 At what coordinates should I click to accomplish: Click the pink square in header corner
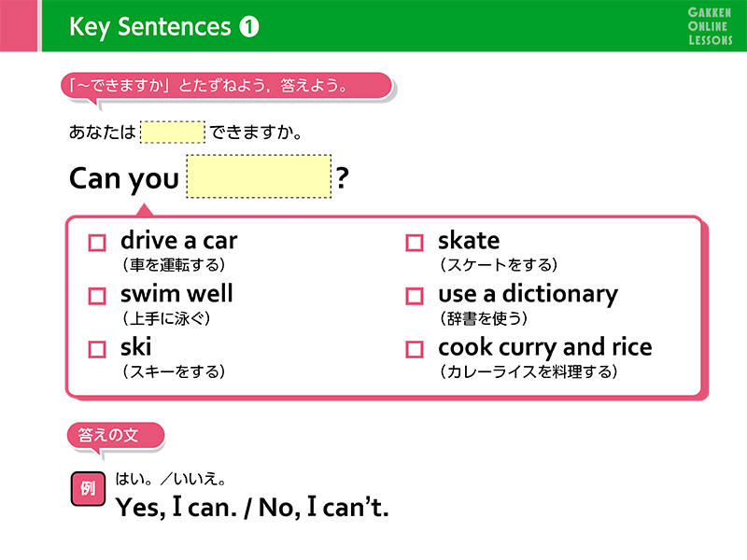[x=18, y=25]
